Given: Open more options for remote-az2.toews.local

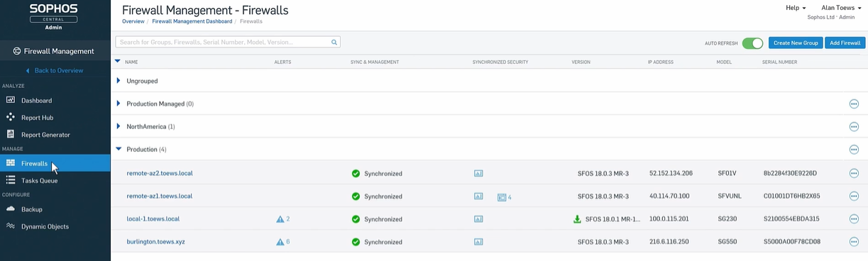Looking at the screenshot, I should (x=854, y=173).
